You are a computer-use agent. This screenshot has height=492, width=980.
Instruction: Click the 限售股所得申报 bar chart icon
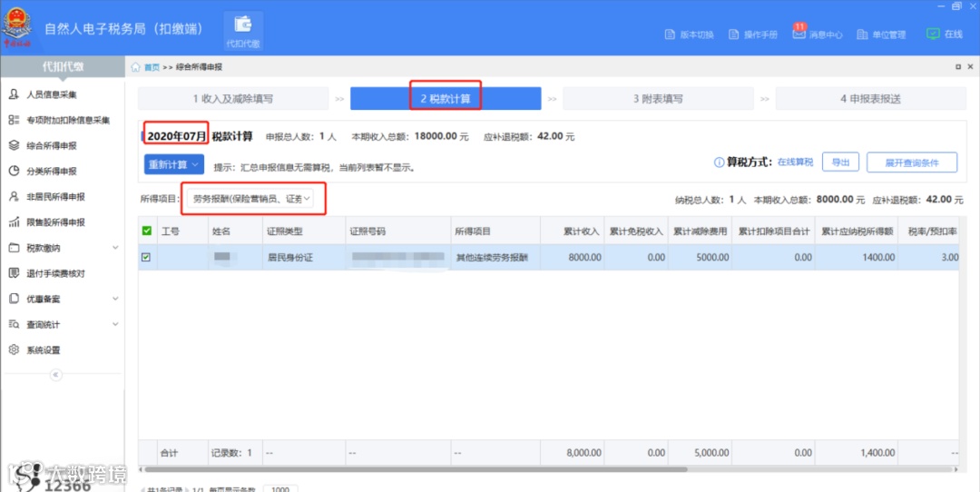point(14,221)
